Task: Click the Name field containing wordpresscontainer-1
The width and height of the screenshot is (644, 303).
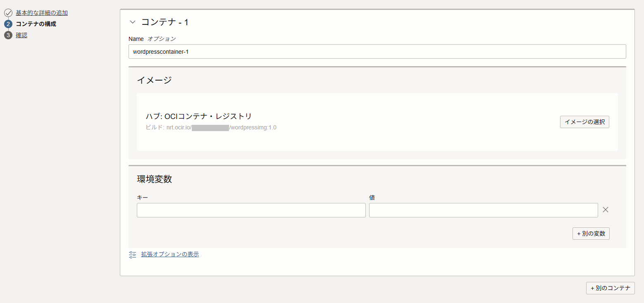Action: click(x=377, y=52)
